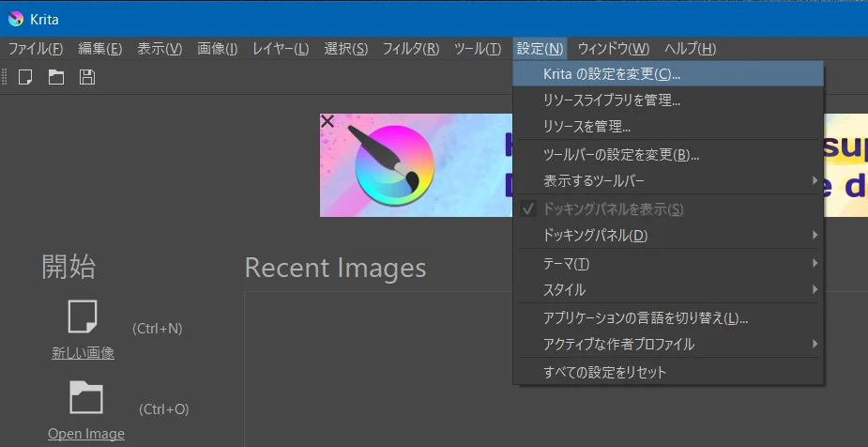This screenshot has width=868, height=447.
Task: Open the レイヤー(L) menu
Action: coord(281,49)
